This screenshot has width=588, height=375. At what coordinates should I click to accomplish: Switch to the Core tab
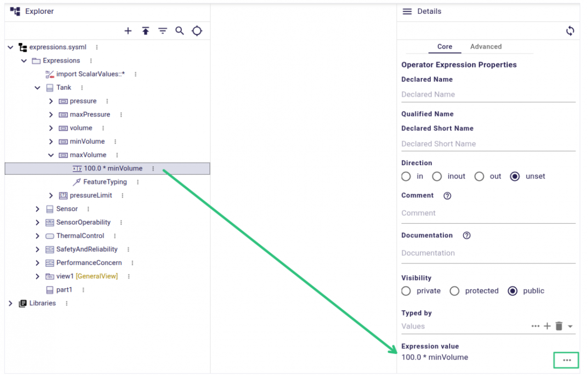click(x=445, y=47)
